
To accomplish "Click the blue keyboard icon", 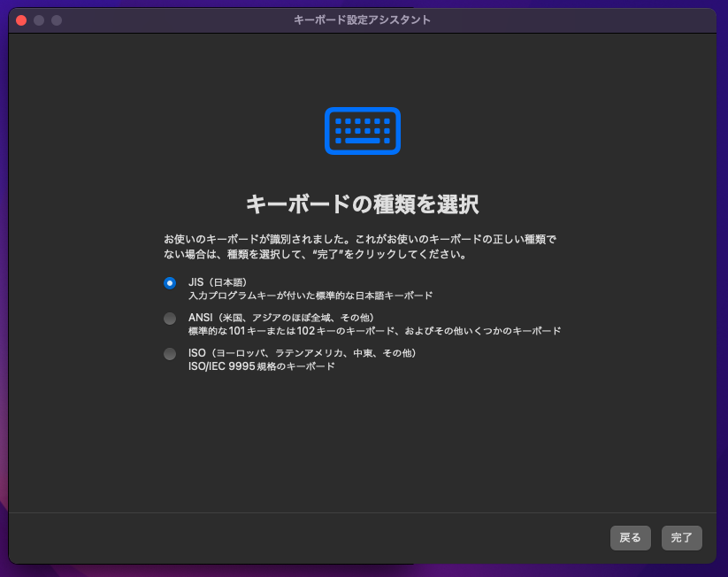I will 363,131.
